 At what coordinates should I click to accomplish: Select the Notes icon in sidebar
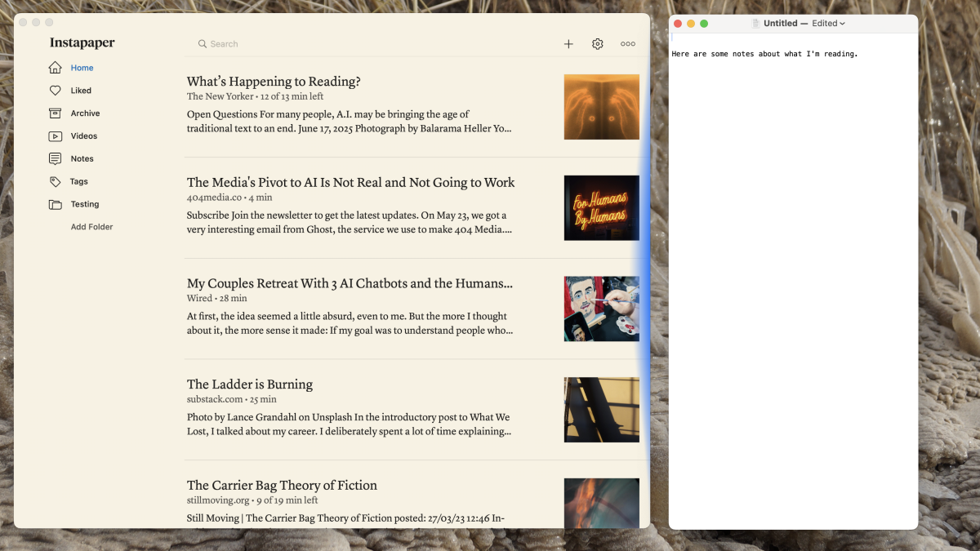[x=55, y=159]
